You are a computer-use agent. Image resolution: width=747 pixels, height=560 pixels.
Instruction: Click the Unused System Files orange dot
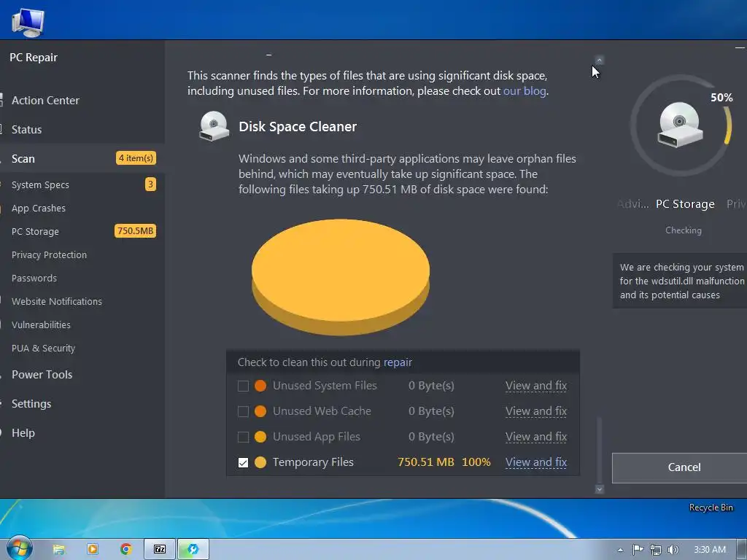coord(260,386)
